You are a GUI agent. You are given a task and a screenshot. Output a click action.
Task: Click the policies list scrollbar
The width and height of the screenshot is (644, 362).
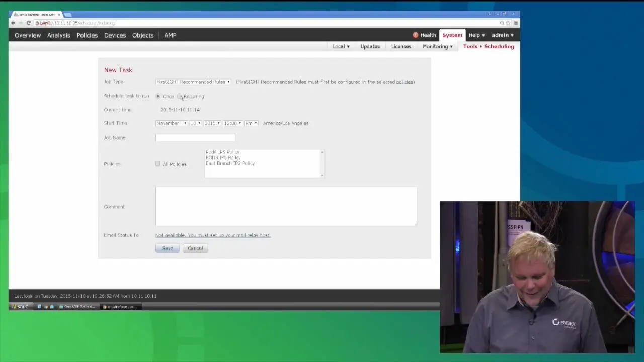tap(322, 163)
